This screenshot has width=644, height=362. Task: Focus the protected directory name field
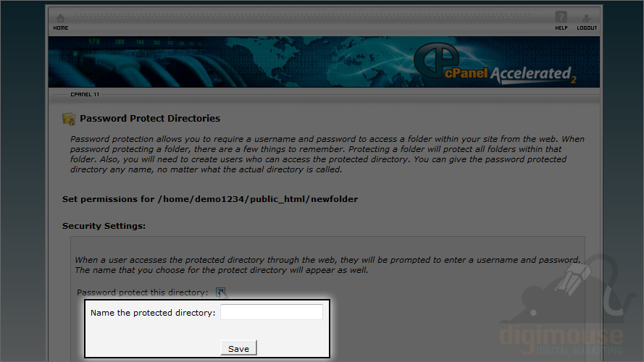272,312
